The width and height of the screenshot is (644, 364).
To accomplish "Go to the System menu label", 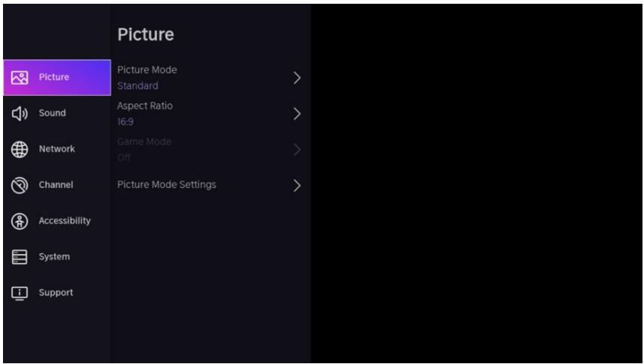I will (x=54, y=256).
